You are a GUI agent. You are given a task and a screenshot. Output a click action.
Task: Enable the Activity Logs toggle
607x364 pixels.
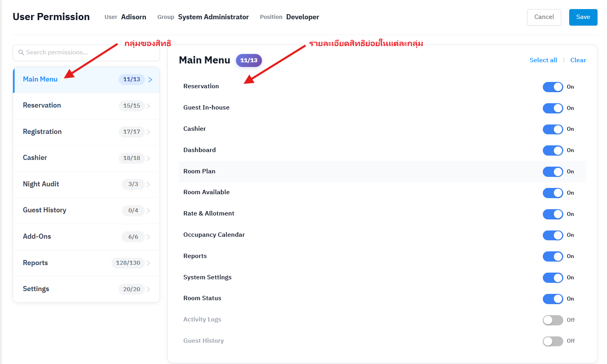tap(553, 320)
